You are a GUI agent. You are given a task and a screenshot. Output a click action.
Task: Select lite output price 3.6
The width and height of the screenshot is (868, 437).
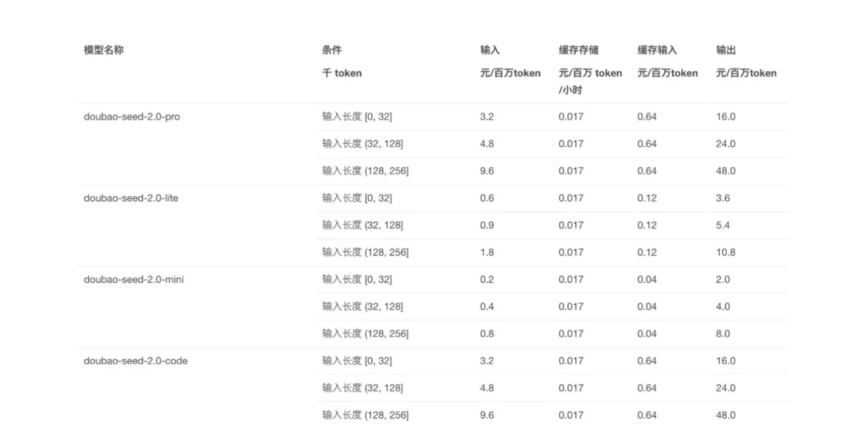click(x=723, y=198)
